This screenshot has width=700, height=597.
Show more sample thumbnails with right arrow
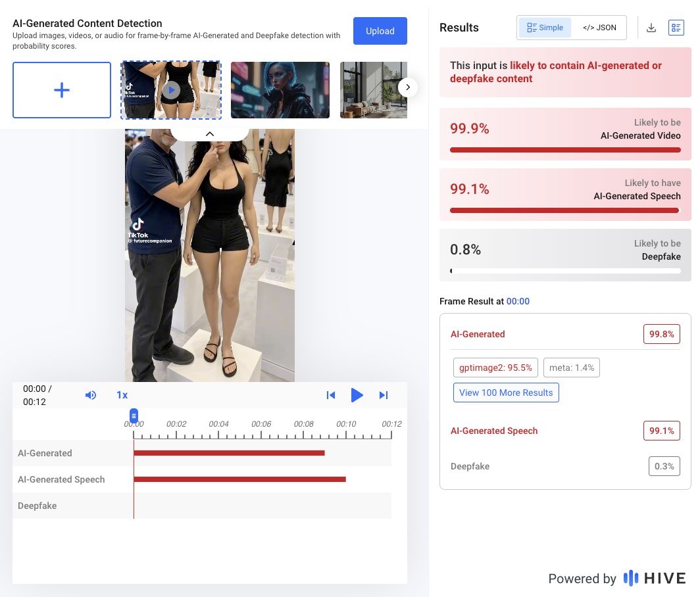[408, 87]
